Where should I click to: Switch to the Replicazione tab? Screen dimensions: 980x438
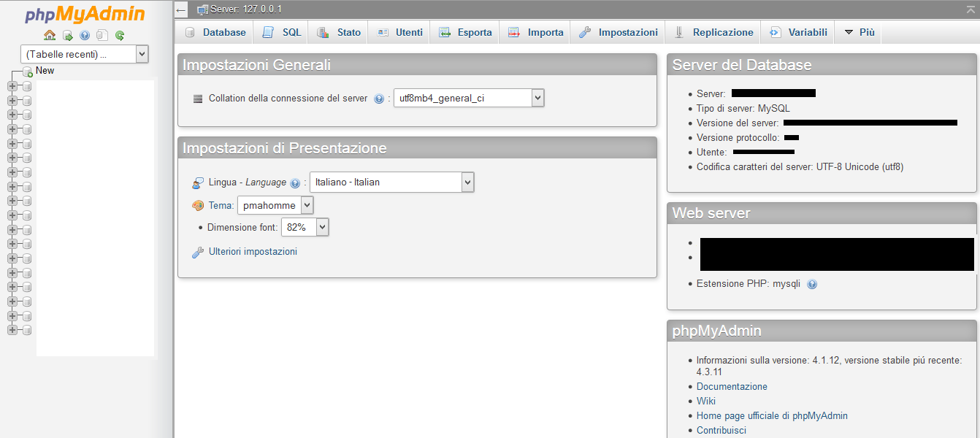pyautogui.click(x=713, y=33)
